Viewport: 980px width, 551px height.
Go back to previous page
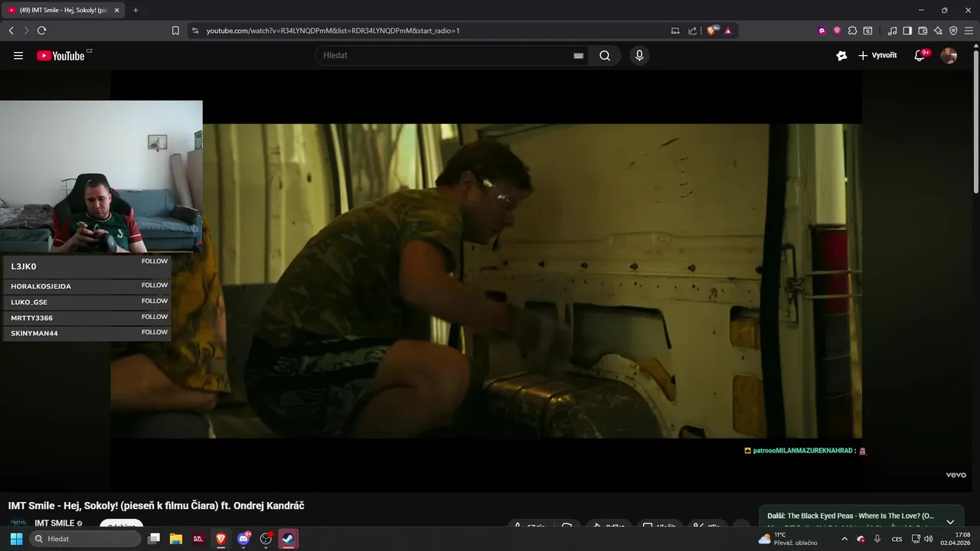(x=11, y=31)
